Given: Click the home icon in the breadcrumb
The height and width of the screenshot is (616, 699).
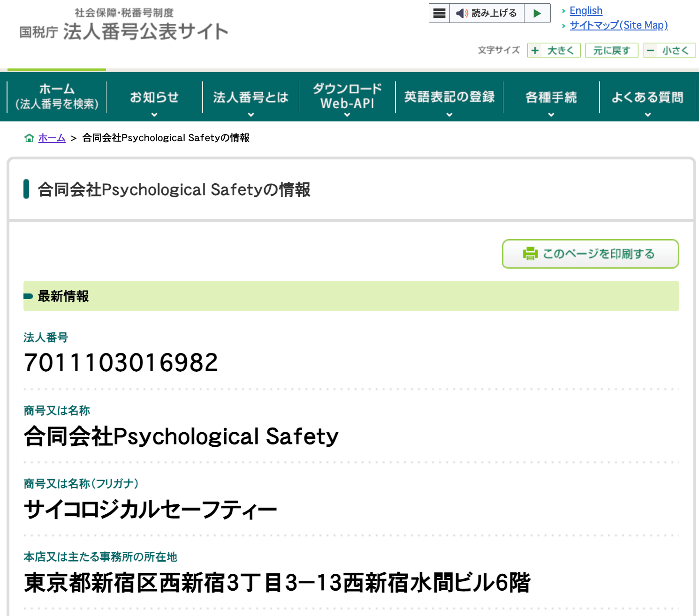Looking at the screenshot, I should click(x=29, y=138).
